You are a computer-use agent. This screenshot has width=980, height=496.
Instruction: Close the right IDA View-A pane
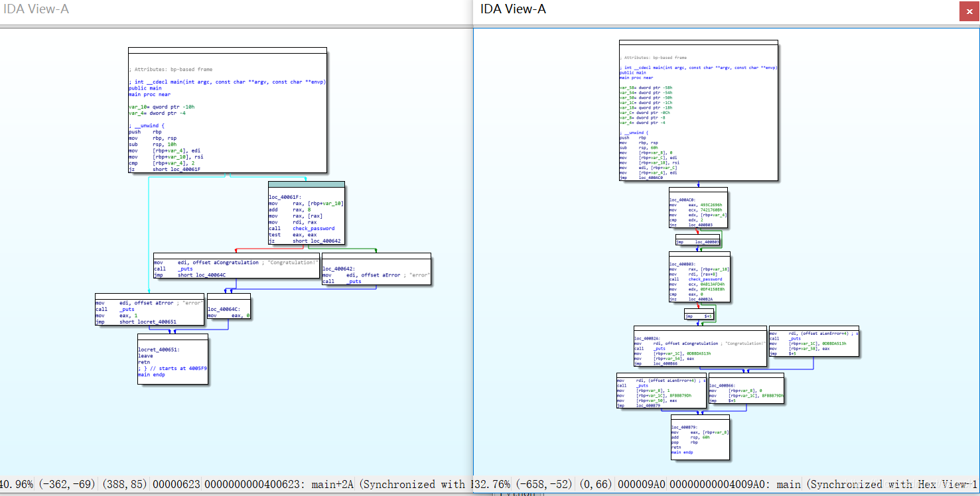[x=969, y=11]
